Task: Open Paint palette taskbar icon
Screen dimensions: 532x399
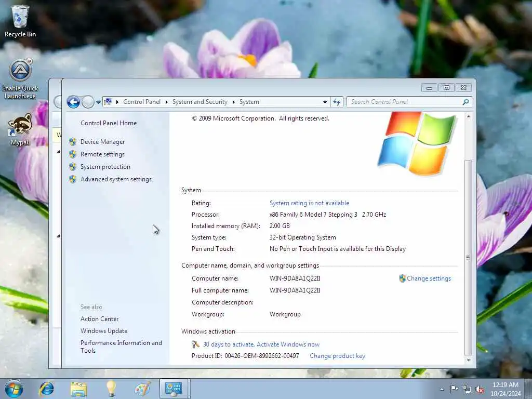Action: coord(143,389)
